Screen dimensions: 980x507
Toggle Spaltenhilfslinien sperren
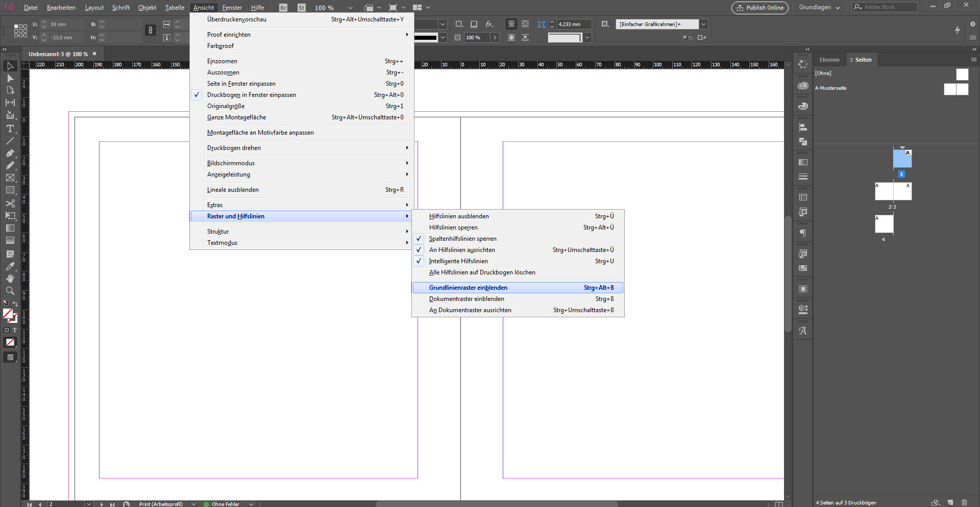pyautogui.click(x=462, y=239)
